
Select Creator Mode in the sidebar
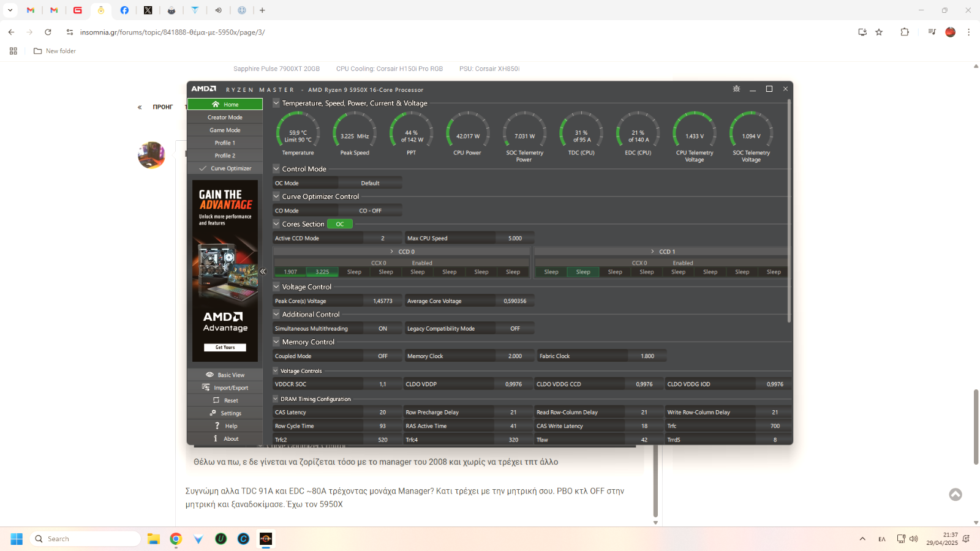click(225, 117)
